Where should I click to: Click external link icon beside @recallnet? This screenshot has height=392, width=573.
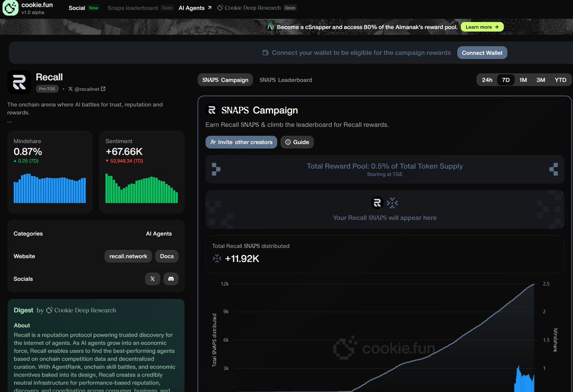pos(103,89)
